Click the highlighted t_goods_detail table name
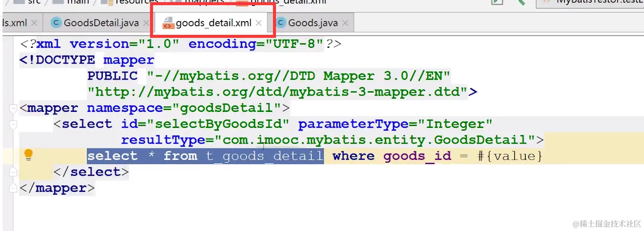 [x=265, y=156]
